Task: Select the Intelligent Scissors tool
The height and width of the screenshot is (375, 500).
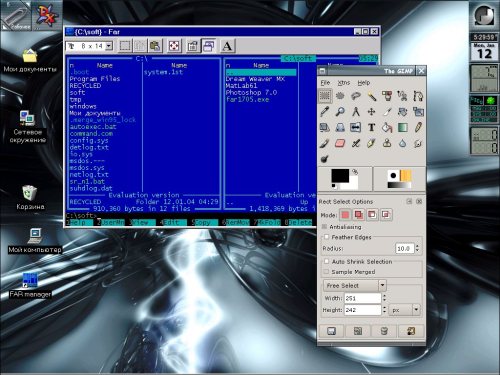Action: pos(403,96)
